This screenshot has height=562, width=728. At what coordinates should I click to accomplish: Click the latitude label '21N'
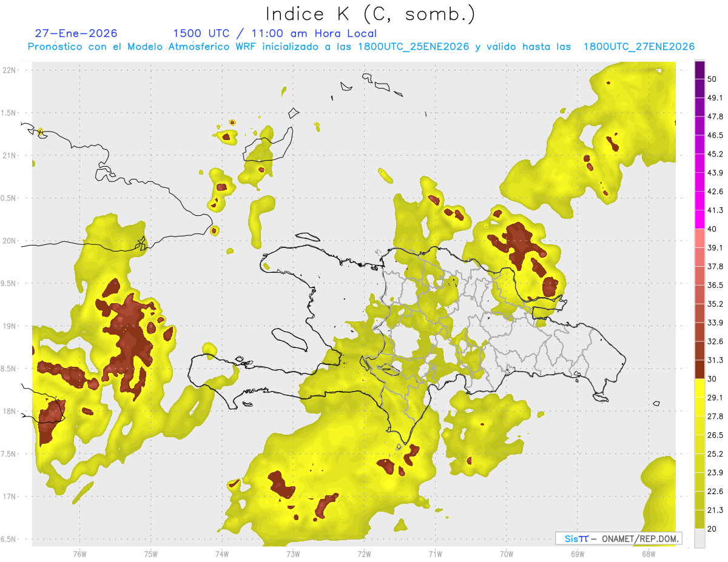pos(10,155)
